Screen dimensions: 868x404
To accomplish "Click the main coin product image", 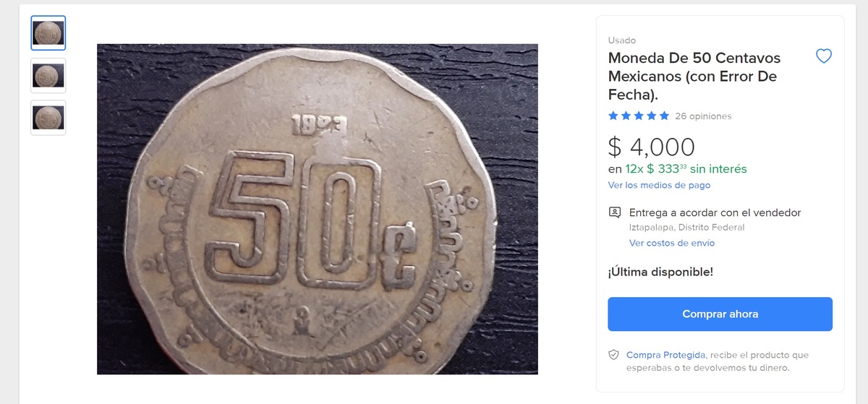I will point(317,209).
